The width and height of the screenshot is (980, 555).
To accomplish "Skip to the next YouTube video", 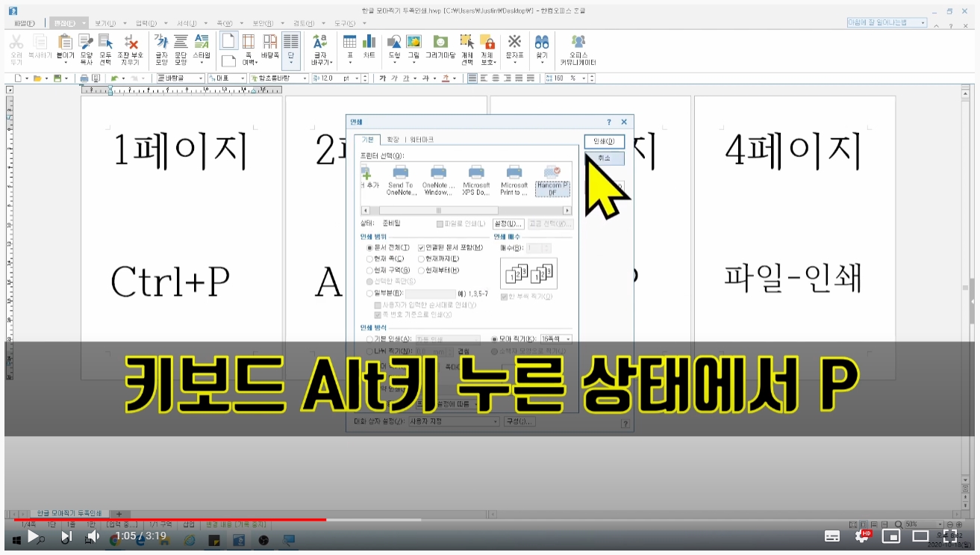I will pos(66,536).
